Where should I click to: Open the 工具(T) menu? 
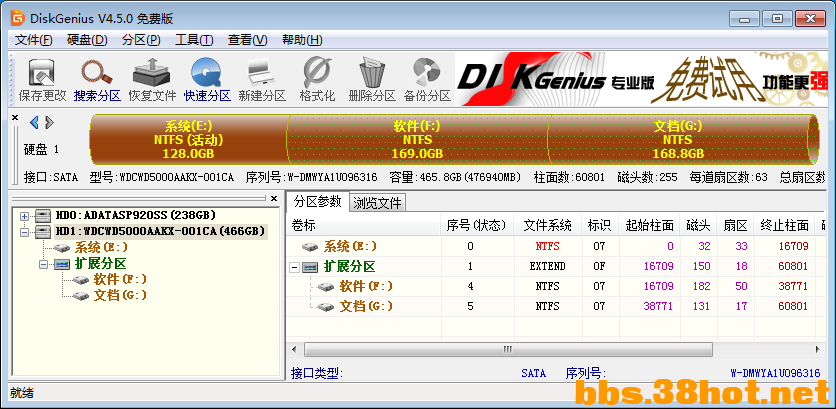(x=194, y=40)
